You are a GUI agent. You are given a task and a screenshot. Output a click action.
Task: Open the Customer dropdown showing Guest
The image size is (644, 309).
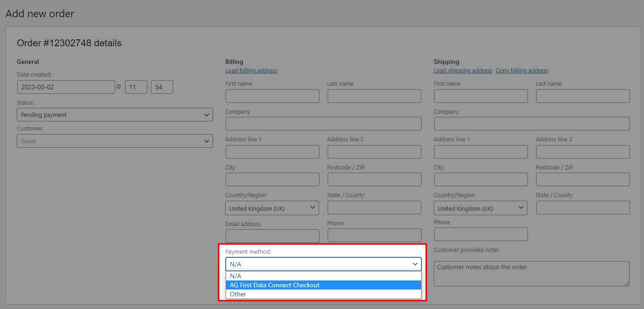coord(115,141)
